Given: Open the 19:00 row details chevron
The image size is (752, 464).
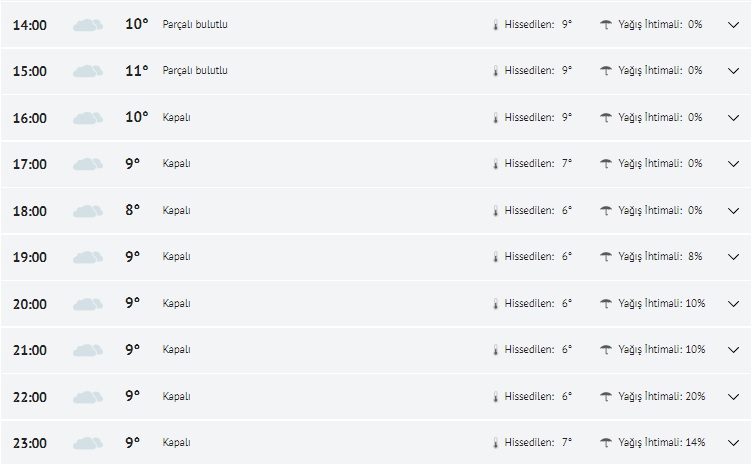Looking at the screenshot, I should 733,257.
